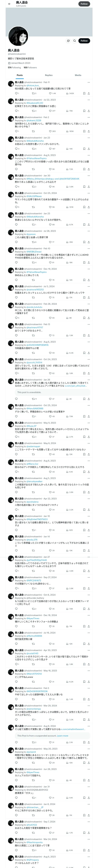Switch to the Replies tab

point(49,75)
